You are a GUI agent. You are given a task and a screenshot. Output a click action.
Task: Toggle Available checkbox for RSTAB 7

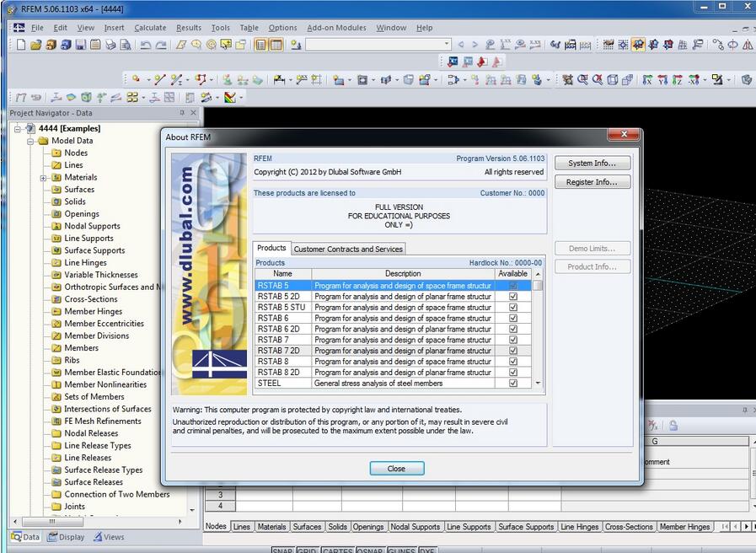513,340
